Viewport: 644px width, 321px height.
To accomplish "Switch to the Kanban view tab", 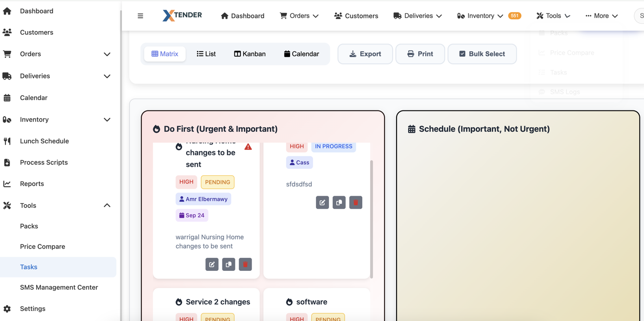I will [x=249, y=54].
